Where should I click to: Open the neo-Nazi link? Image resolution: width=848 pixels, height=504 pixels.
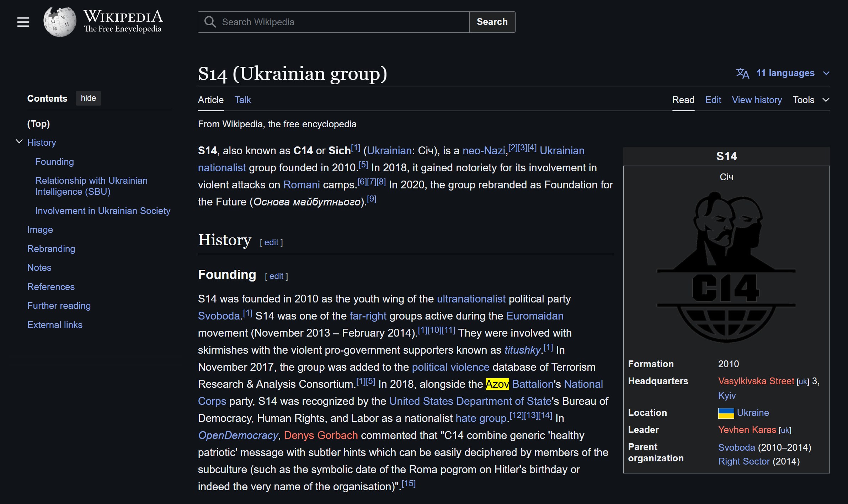coord(484,151)
